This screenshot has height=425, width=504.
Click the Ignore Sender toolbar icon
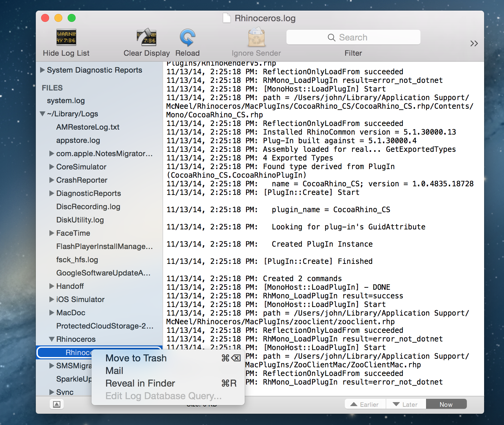[256, 37]
